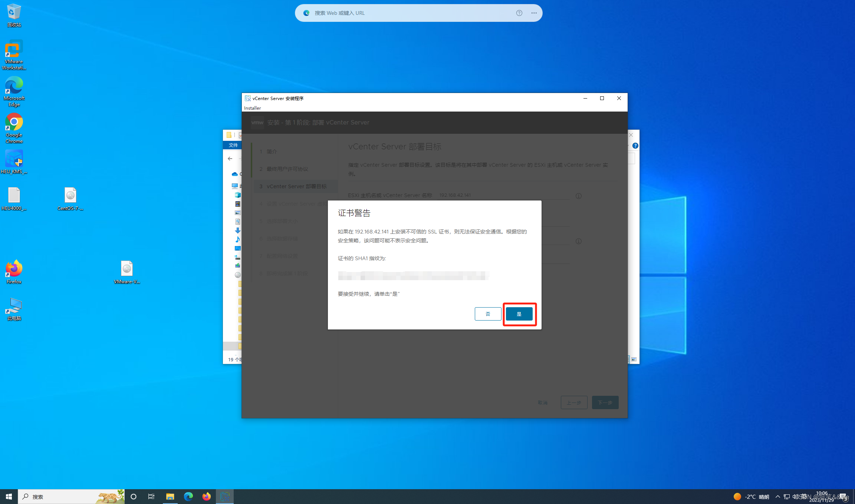Open File Explorer from taskbar

(x=170, y=496)
